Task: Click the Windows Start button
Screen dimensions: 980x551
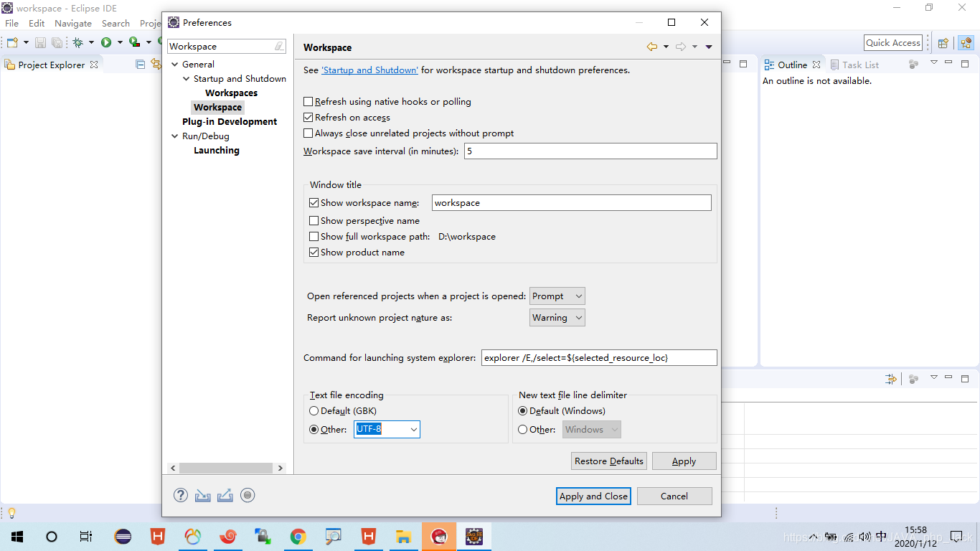Action: pyautogui.click(x=17, y=536)
